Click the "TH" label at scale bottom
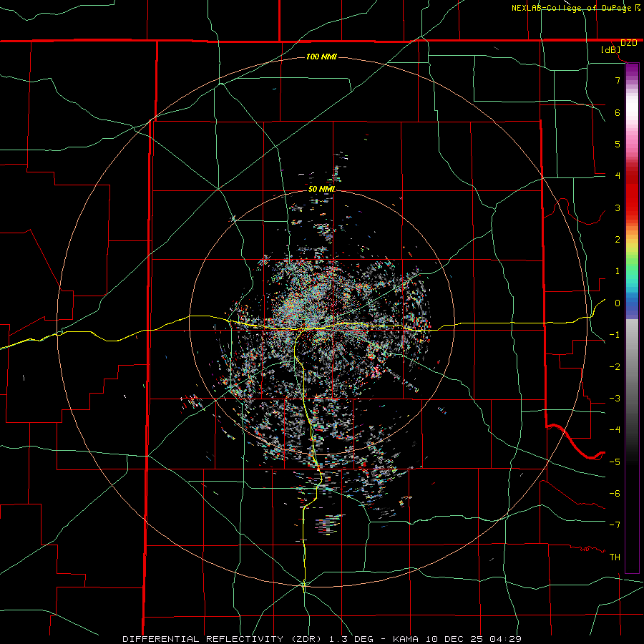The image size is (644, 644). [x=615, y=557]
